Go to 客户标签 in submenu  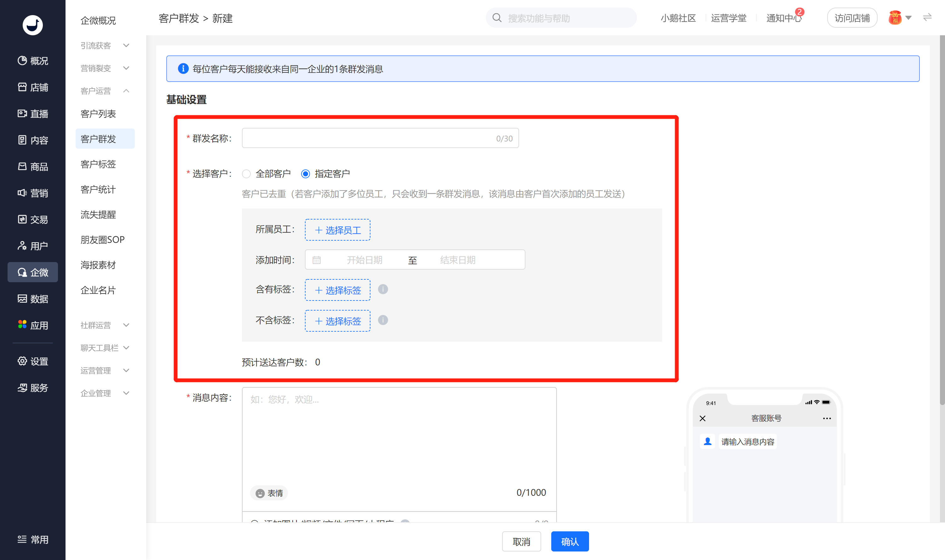tap(98, 164)
